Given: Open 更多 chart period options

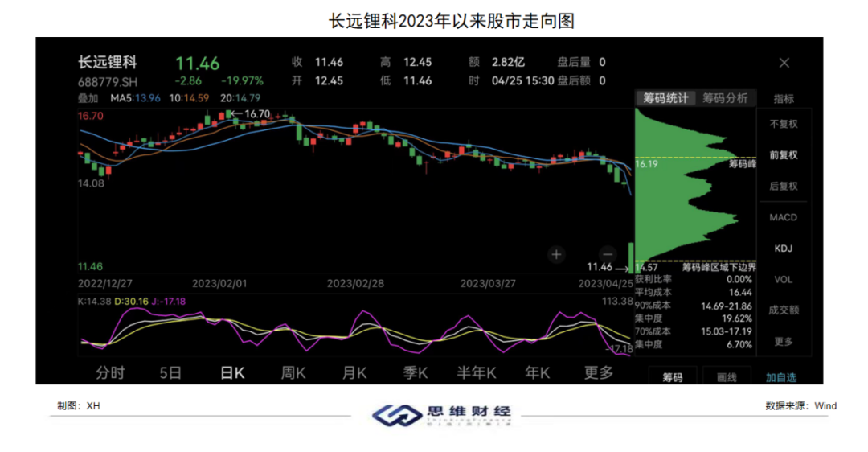Looking at the screenshot, I should point(599,373).
